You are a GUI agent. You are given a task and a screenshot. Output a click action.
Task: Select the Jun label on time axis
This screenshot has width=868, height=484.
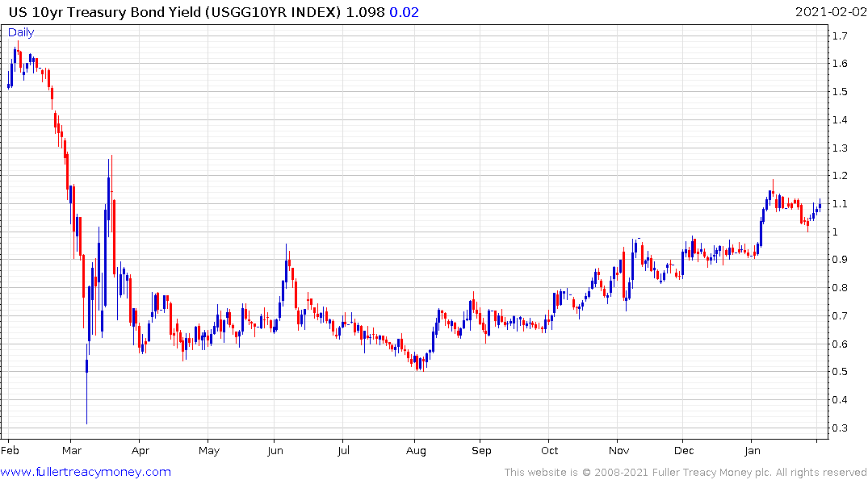275,450
